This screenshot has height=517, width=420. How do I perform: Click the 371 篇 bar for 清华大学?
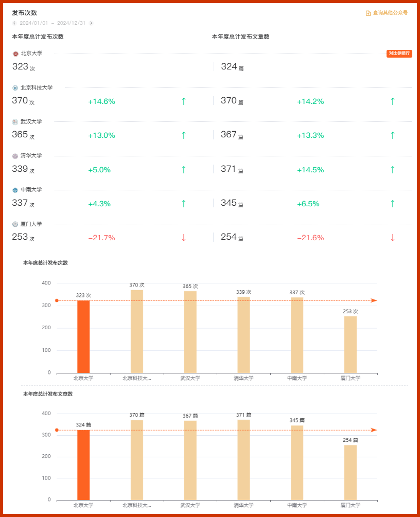244,460
